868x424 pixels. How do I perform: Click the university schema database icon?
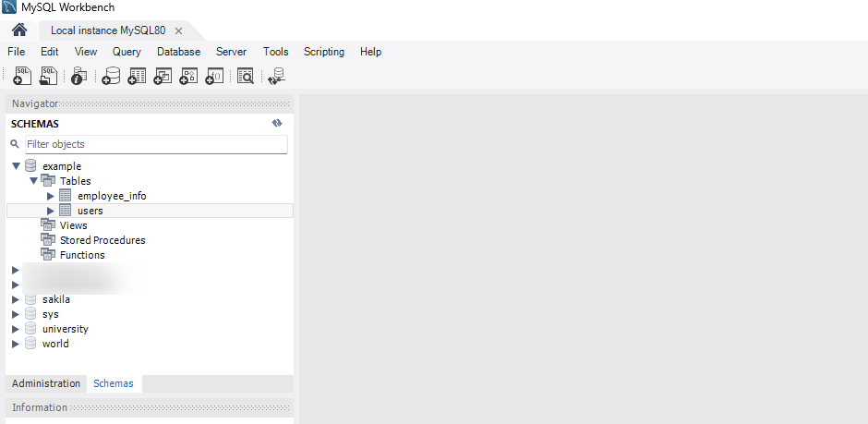[x=30, y=329]
